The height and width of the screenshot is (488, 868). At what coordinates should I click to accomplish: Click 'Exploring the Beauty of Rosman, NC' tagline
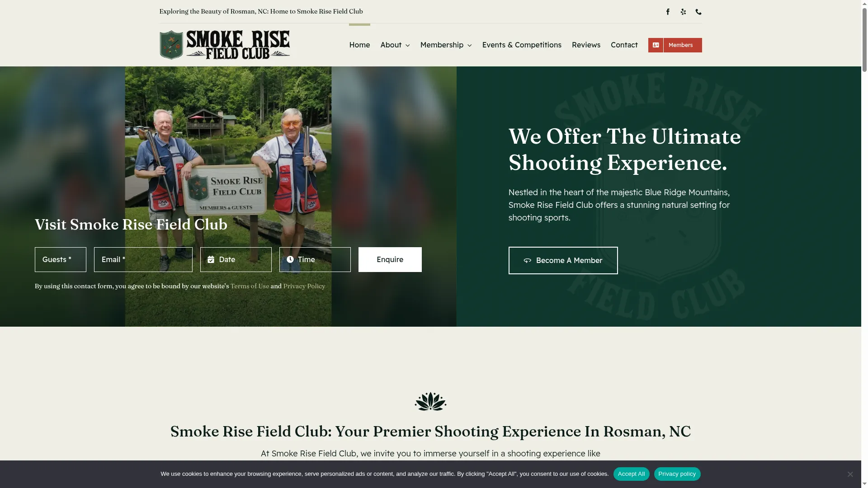261,11
